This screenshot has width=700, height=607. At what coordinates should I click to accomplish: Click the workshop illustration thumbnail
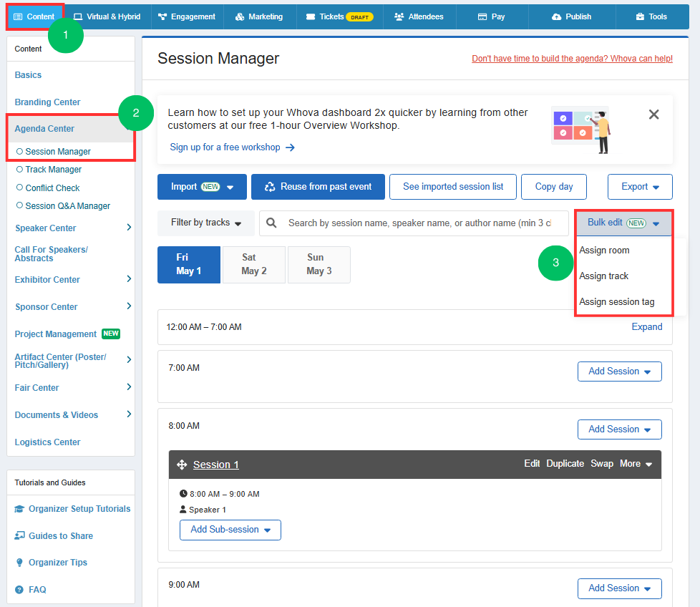582,130
